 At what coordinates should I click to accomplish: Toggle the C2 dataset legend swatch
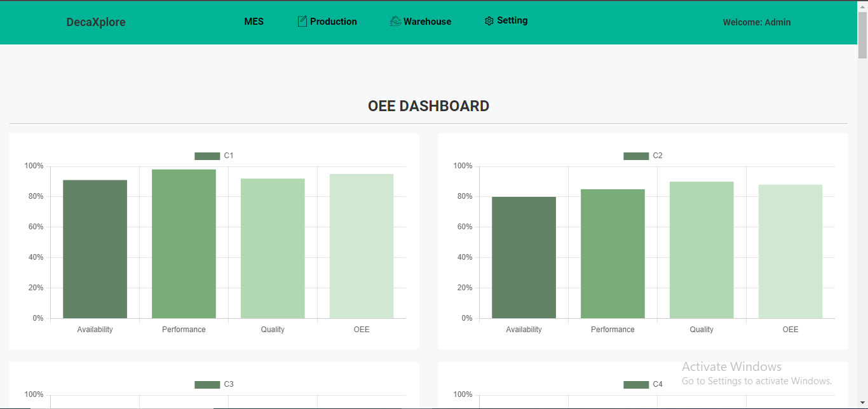635,156
